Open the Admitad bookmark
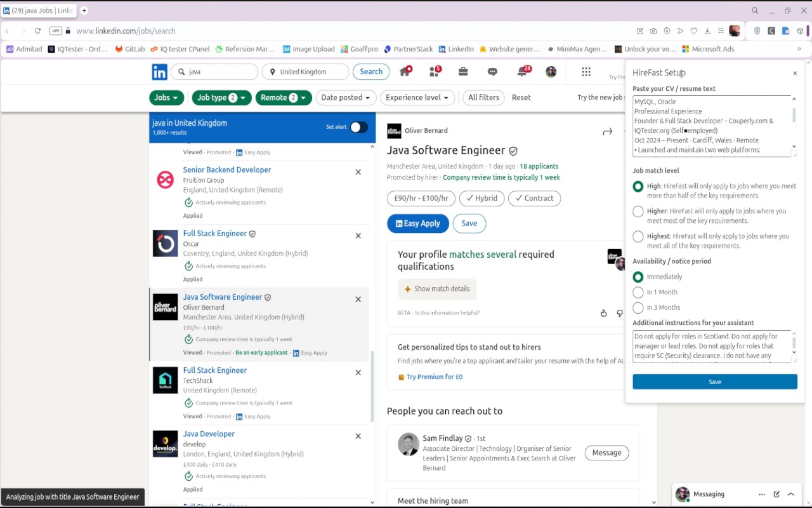812x508 pixels. (24, 49)
